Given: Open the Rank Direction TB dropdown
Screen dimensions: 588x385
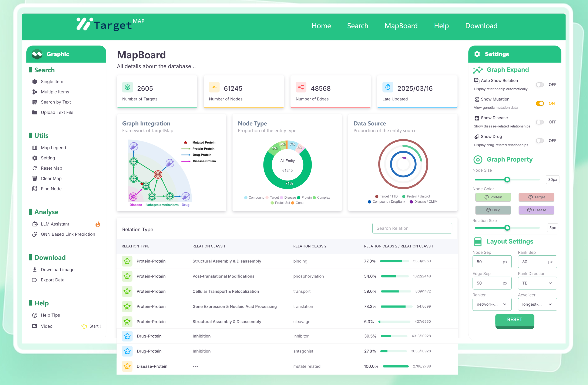Looking at the screenshot, I should [x=537, y=283].
